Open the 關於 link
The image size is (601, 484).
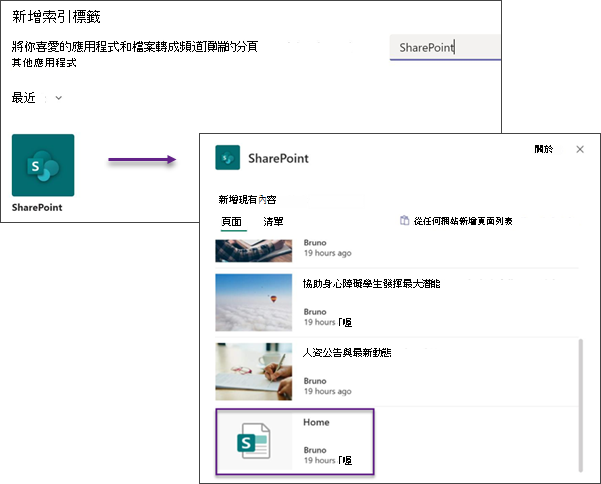pos(544,149)
